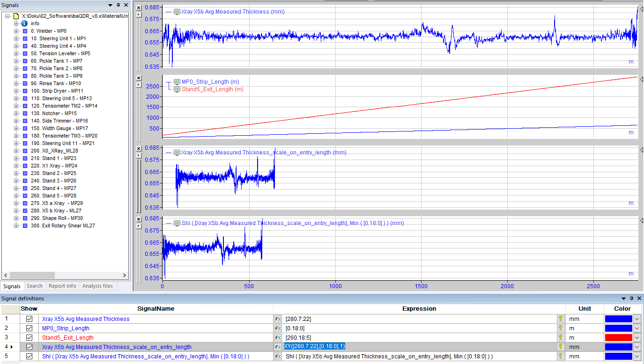Viewport: 644px width, 364px height.
Task: Click the SignalName column header
Action: tap(155, 309)
